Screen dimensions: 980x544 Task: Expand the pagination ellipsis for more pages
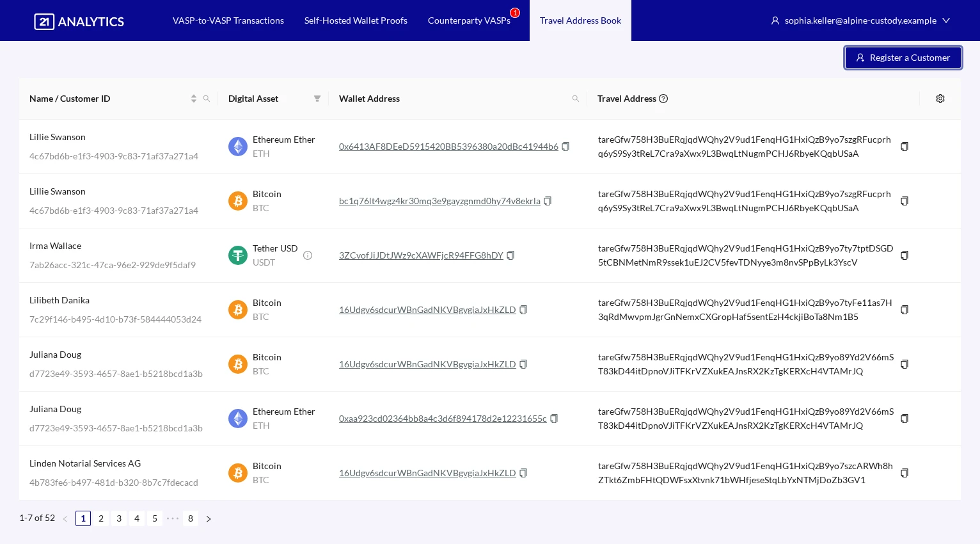click(x=173, y=518)
